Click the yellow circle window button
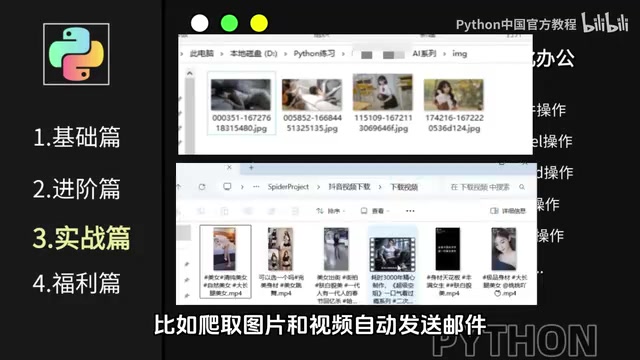Image resolution: width=640 pixels, height=360 pixels. pos(259,23)
